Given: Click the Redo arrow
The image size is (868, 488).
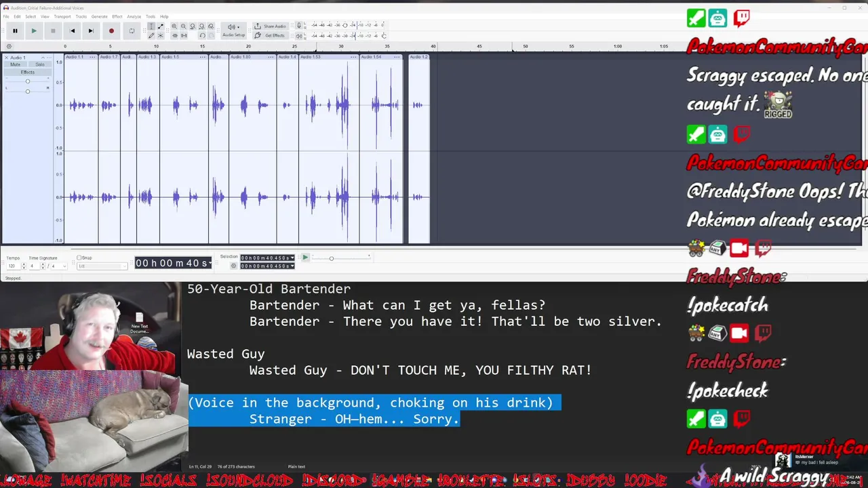Looking at the screenshot, I should click(211, 35).
